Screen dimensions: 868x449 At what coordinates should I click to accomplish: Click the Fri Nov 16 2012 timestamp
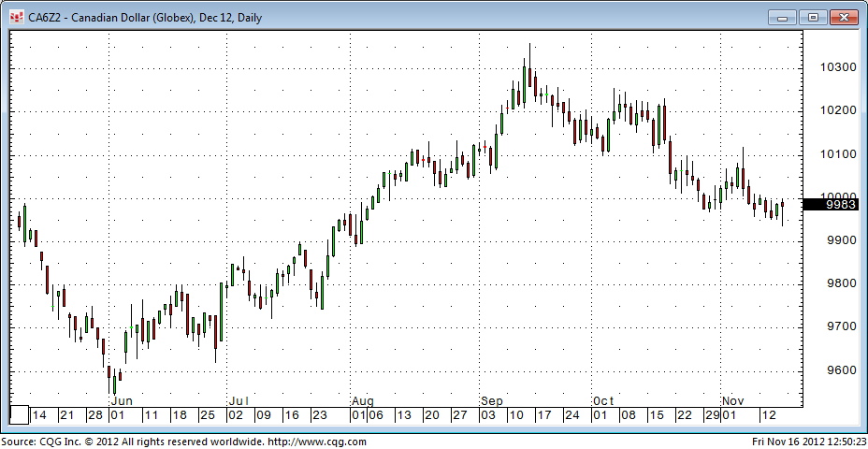[808, 442]
